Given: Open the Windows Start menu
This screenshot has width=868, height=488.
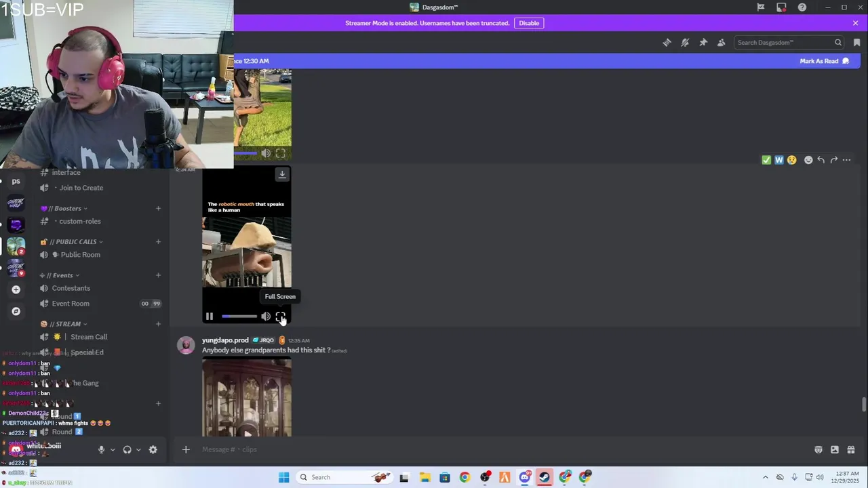Looking at the screenshot, I should pyautogui.click(x=284, y=477).
